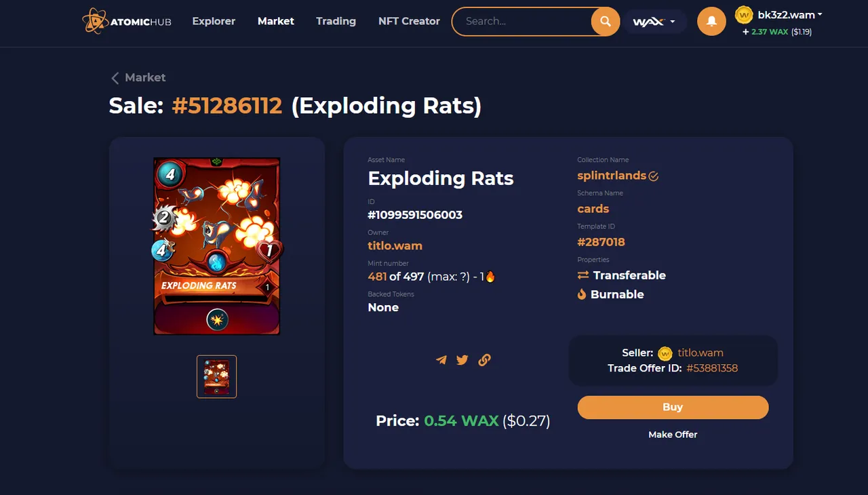Open Trade Offer ID #53881358

tap(712, 369)
